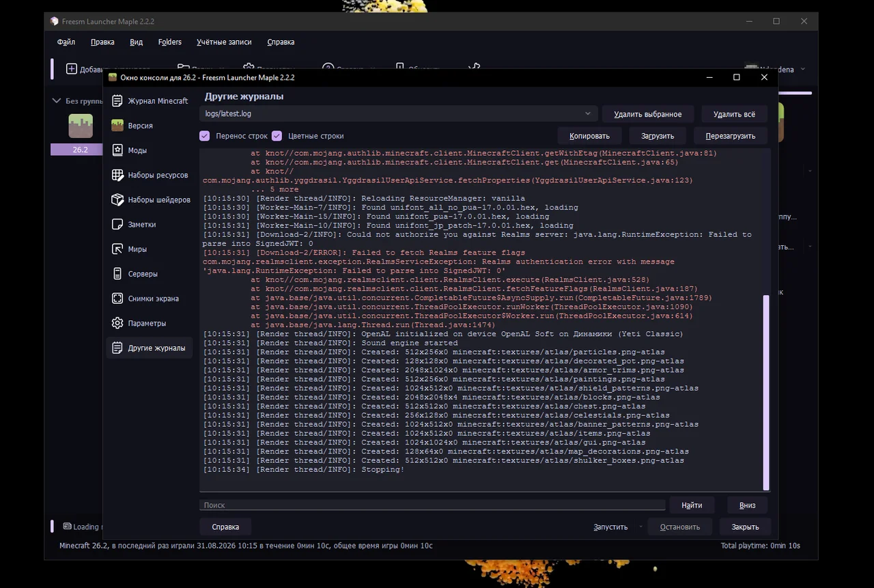The image size is (874, 588).
Task: Click the Удалить выбранное button
Action: point(647,114)
